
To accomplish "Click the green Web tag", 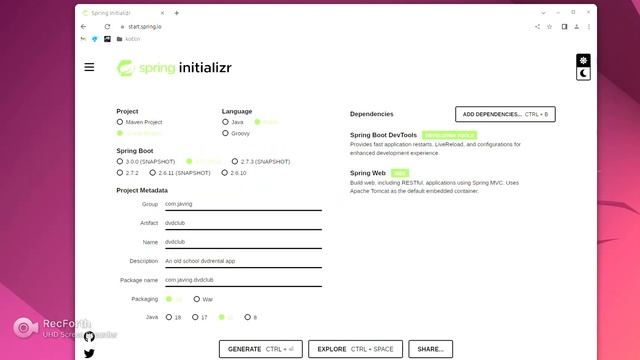I will tap(400, 173).
